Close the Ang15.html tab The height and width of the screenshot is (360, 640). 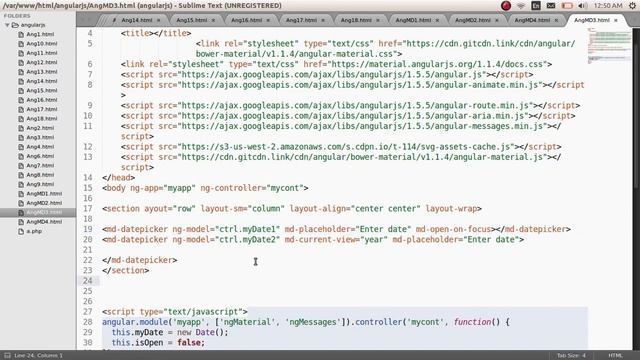pyautogui.click(x=213, y=20)
